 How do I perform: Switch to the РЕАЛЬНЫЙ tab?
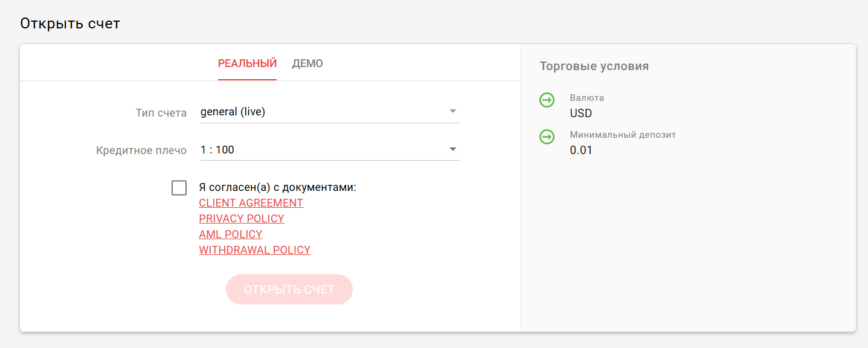coord(247,63)
